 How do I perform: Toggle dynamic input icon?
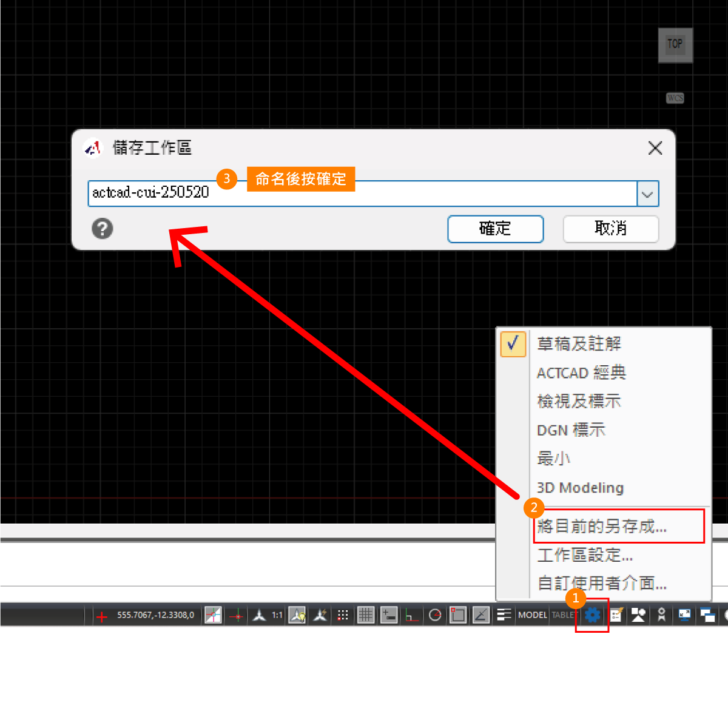(x=389, y=615)
